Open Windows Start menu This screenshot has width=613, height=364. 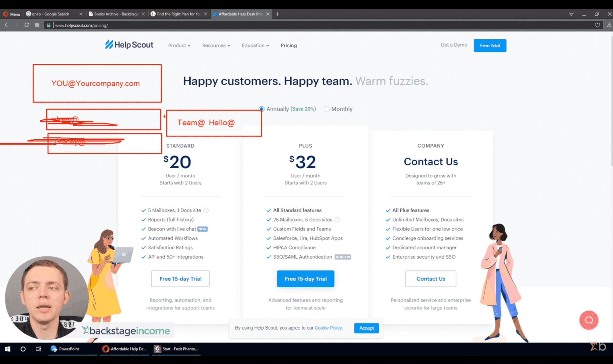pyautogui.click(x=8, y=349)
